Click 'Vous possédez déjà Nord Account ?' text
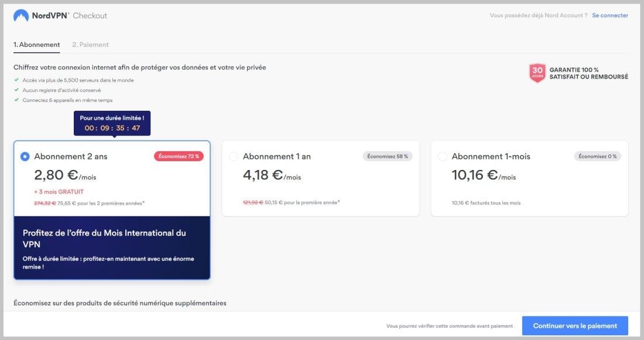This screenshot has width=644, height=340. (539, 15)
